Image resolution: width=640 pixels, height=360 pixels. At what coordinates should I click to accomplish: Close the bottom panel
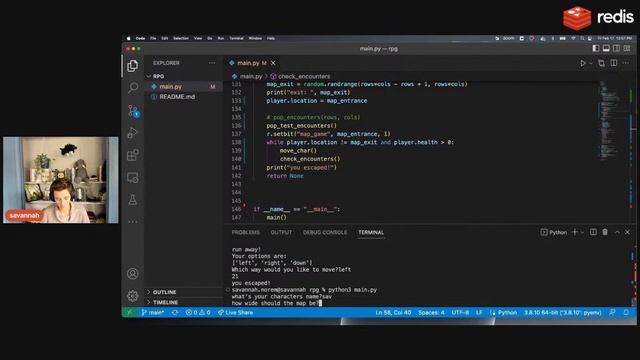[628, 232]
